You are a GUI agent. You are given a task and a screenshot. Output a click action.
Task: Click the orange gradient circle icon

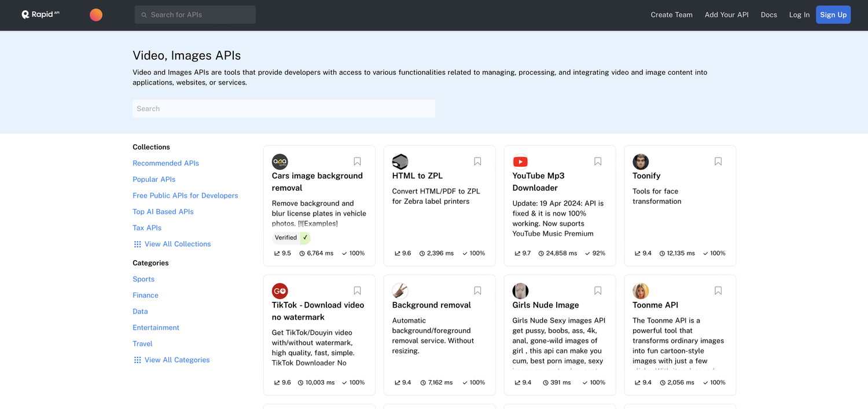coord(96,15)
